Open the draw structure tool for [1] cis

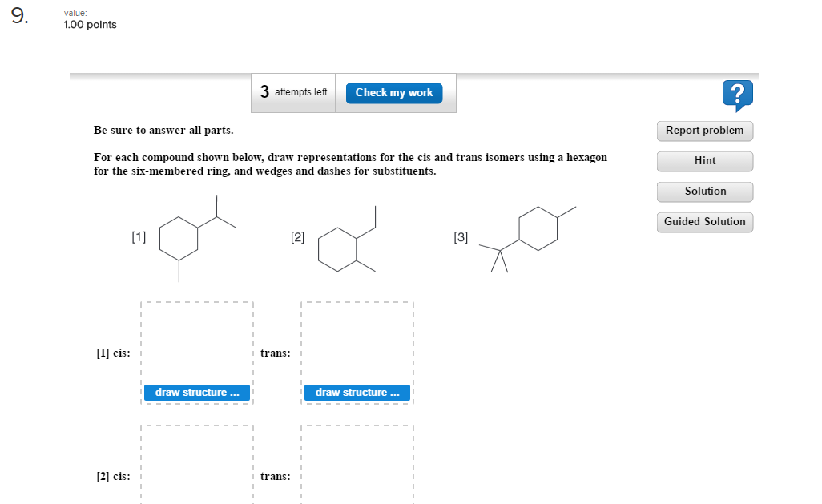[196, 392]
